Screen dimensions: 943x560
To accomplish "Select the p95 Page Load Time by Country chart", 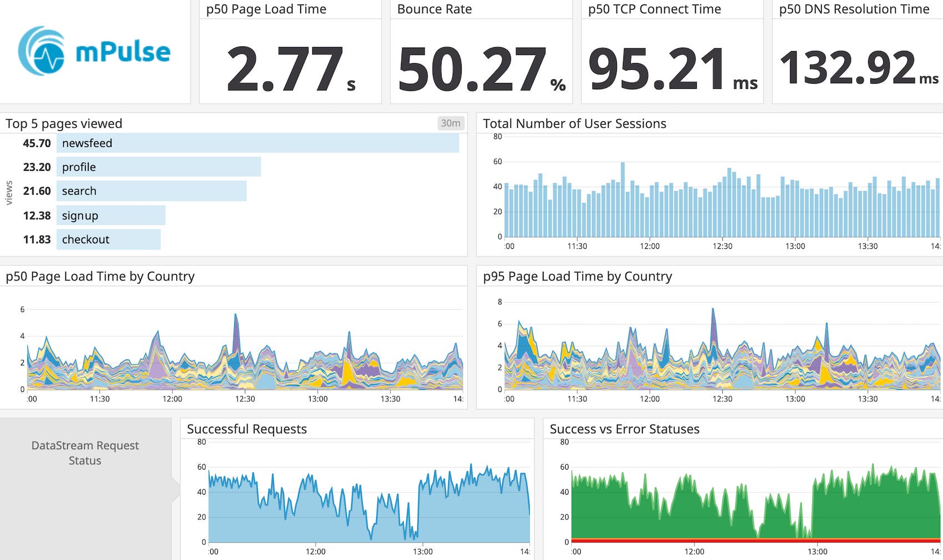I will (x=577, y=276).
